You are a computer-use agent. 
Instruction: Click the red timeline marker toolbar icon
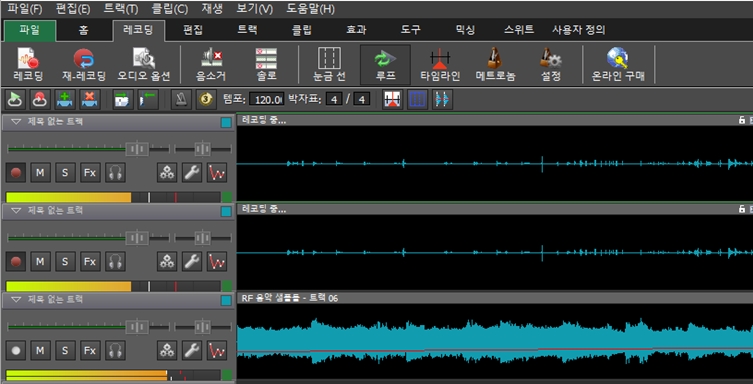[x=392, y=99]
